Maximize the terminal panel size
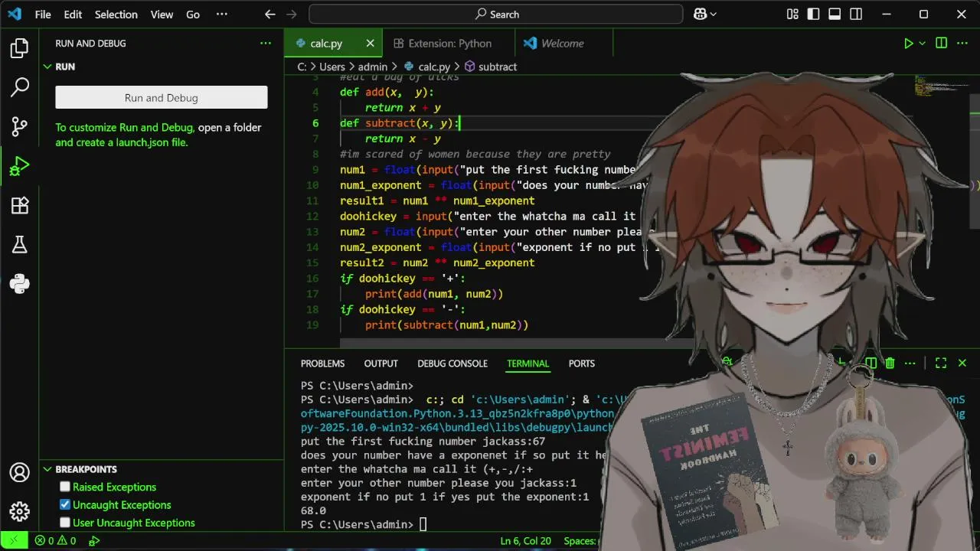This screenshot has height=551, width=980. pos(941,364)
